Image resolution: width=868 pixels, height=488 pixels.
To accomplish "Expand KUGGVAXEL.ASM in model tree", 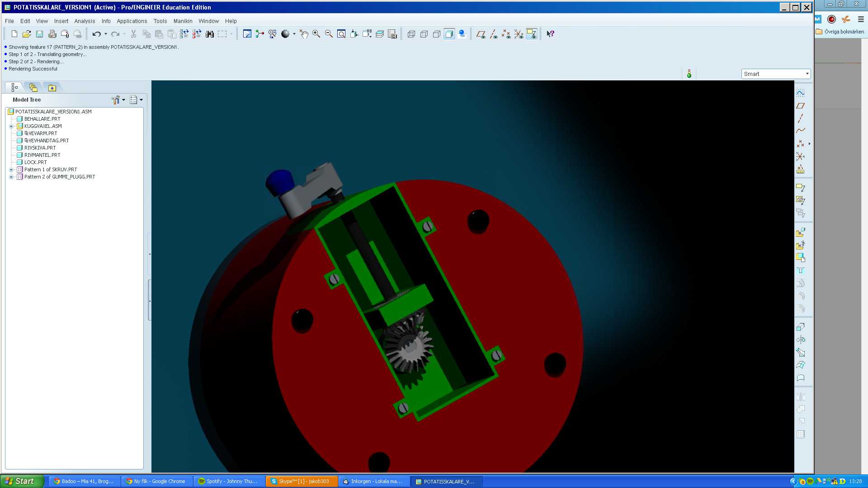I will coord(11,127).
